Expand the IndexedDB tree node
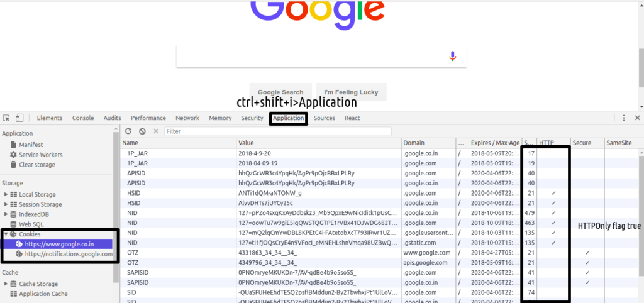The width and height of the screenshot is (644, 303). click(6, 214)
